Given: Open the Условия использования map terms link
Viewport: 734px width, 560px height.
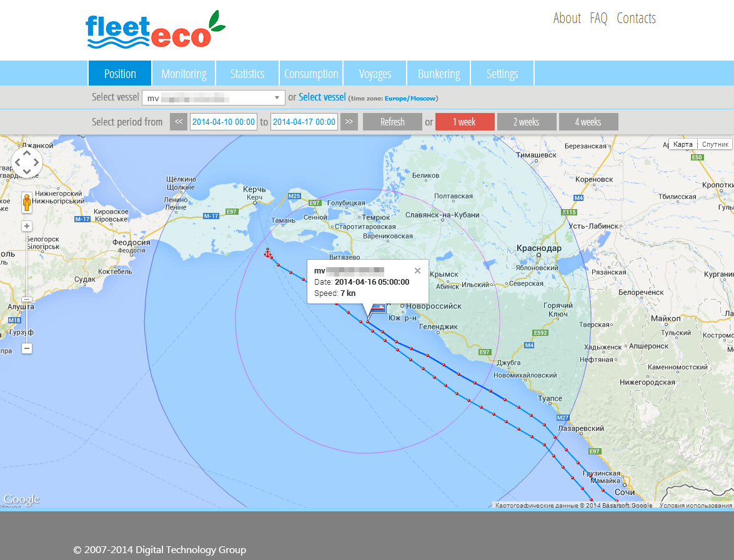Looking at the screenshot, I should [695, 505].
